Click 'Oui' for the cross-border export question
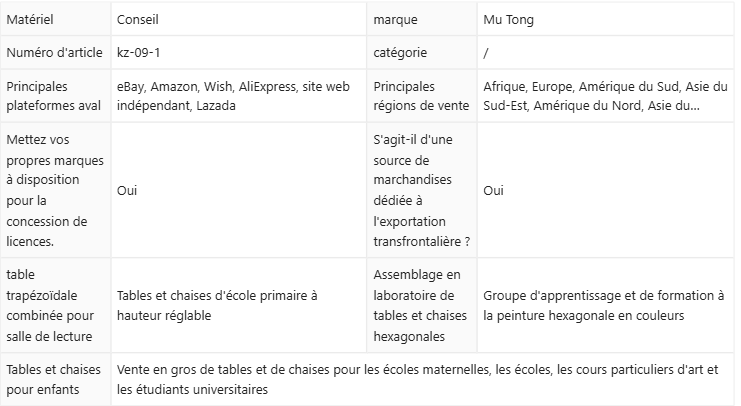The image size is (741, 406). click(493, 190)
